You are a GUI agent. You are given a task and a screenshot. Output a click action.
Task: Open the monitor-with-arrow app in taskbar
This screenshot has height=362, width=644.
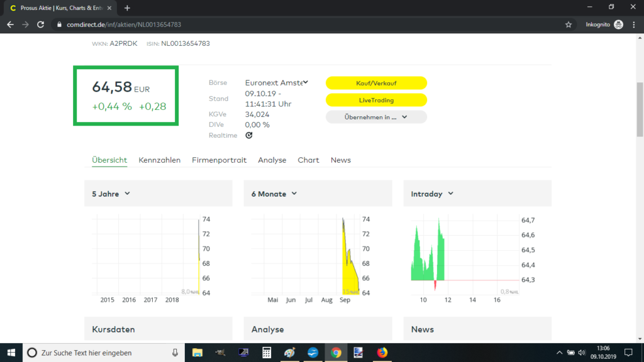pyautogui.click(x=243, y=353)
